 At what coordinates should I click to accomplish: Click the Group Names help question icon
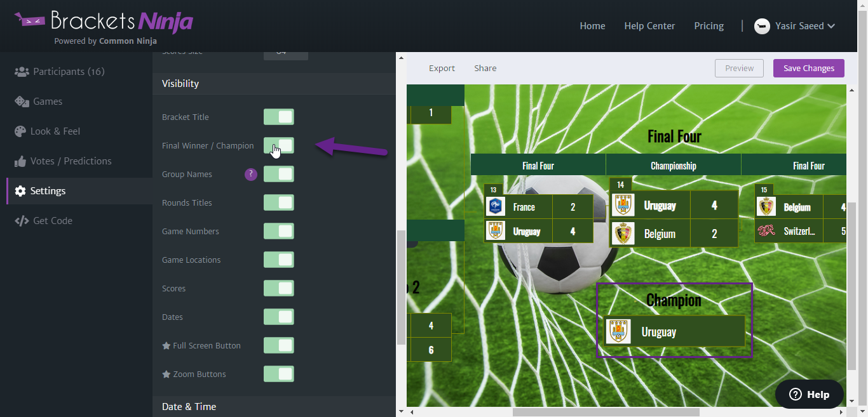pos(251,174)
